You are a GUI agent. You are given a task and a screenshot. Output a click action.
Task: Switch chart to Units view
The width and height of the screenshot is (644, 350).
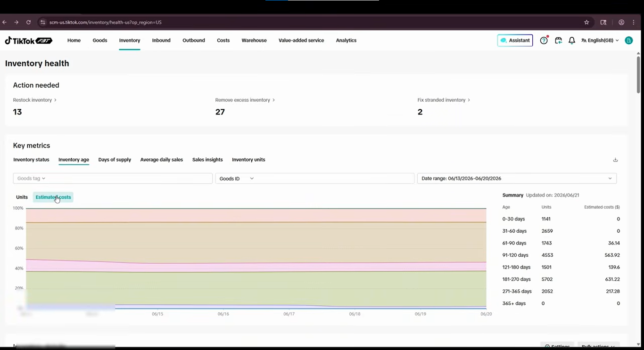coord(22,197)
